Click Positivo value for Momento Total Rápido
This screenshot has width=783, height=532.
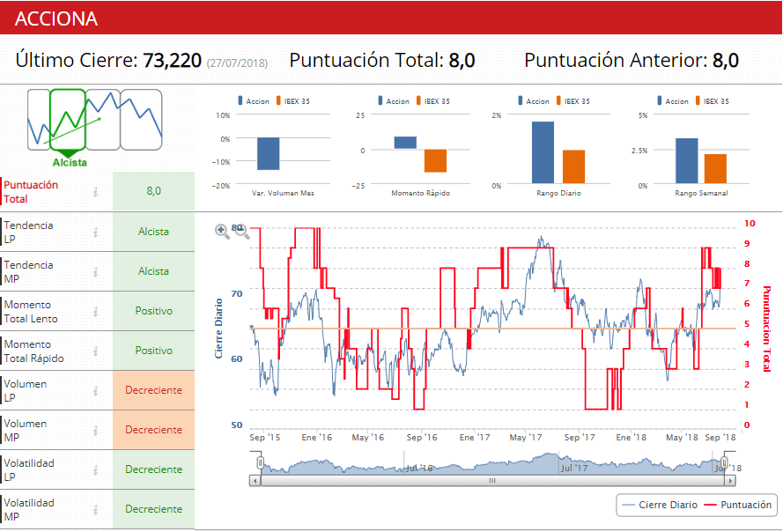pos(154,351)
